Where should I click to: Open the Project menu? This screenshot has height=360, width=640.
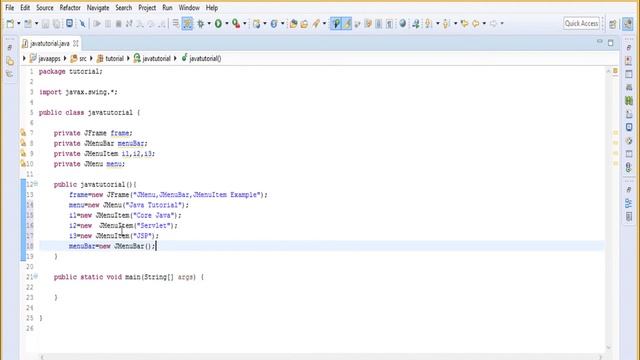pos(147,8)
